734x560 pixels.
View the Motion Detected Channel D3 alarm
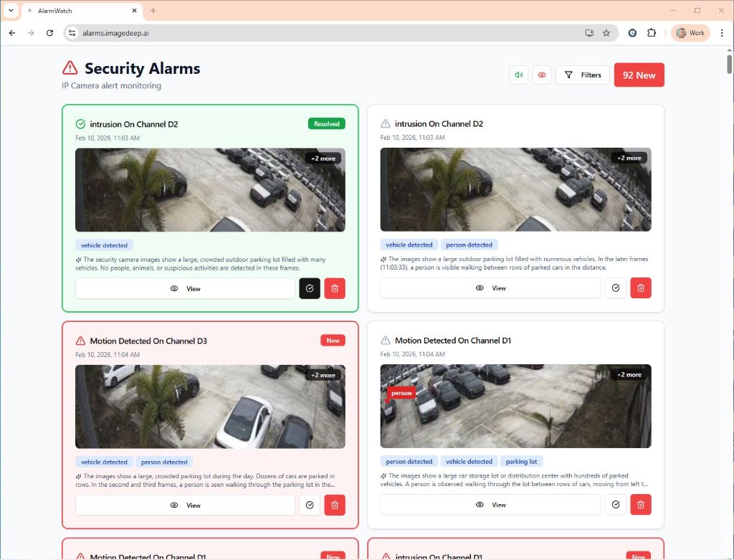pyautogui.click(x=185, y=506)
